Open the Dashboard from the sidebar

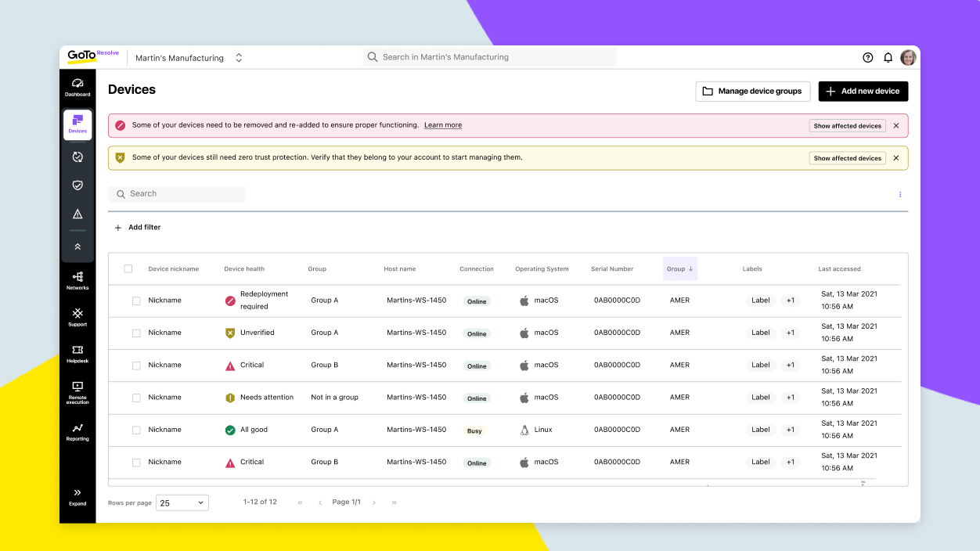(77, 86)
